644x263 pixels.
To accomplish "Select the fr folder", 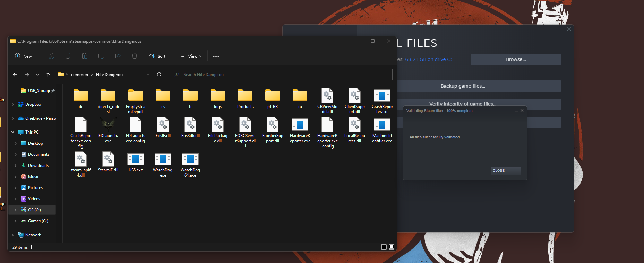I will [190, 99].
